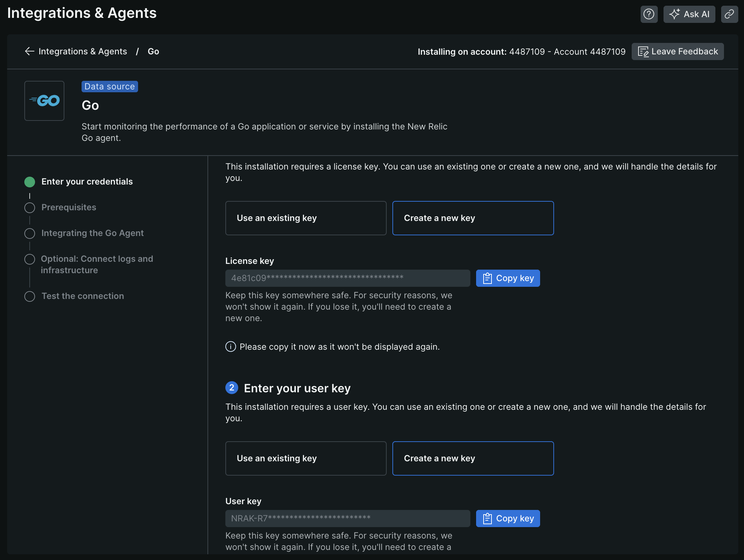
Task: Click the Leave Feedback button
Action: tap(677, 51)
